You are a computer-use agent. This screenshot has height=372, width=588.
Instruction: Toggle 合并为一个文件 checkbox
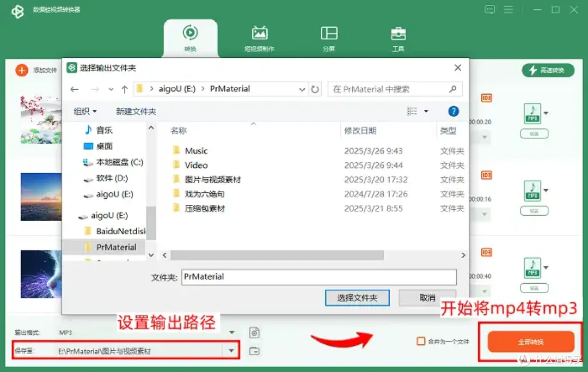click(x=421, y=341)
